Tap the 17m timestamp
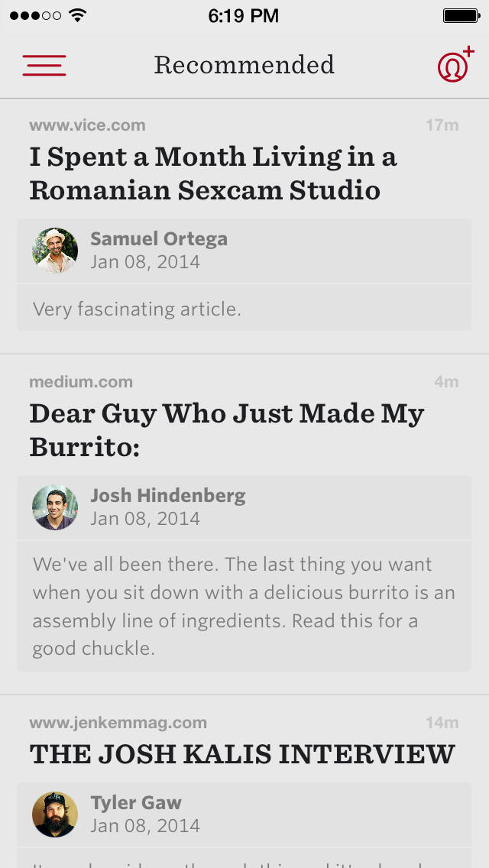This screenshot has width=489, height=868. click(x=442, y=125)
